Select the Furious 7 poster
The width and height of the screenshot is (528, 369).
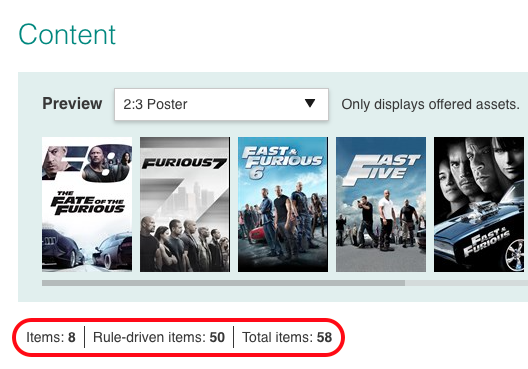coord(185,204)
